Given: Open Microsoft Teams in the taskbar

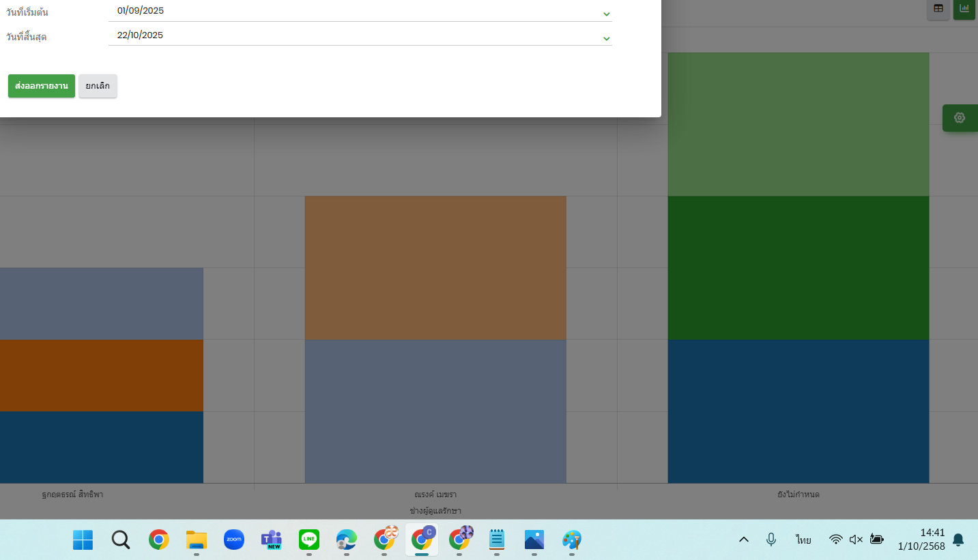Looking at the screenshot, I should point(272,540).
